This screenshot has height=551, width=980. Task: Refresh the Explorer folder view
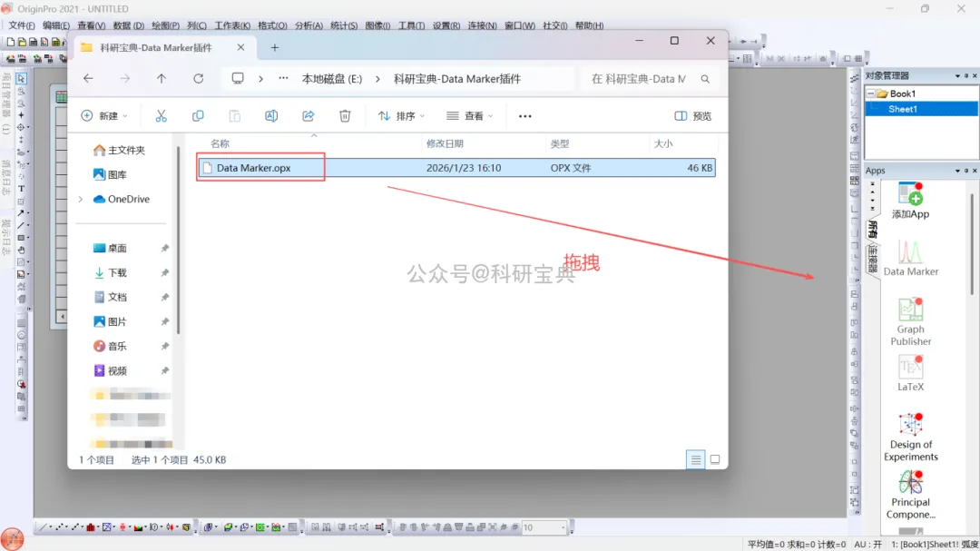[198, 78]
